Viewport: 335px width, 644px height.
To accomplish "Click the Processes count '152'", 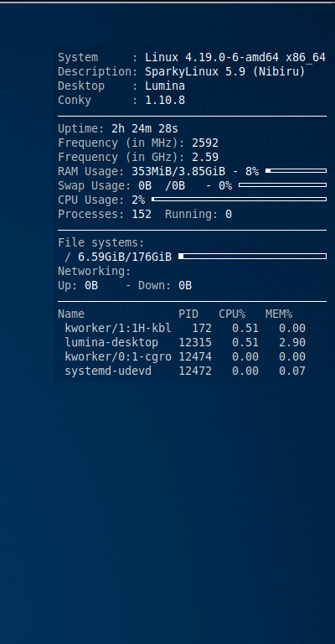I will pyautogui.click(x=142, y=215).
